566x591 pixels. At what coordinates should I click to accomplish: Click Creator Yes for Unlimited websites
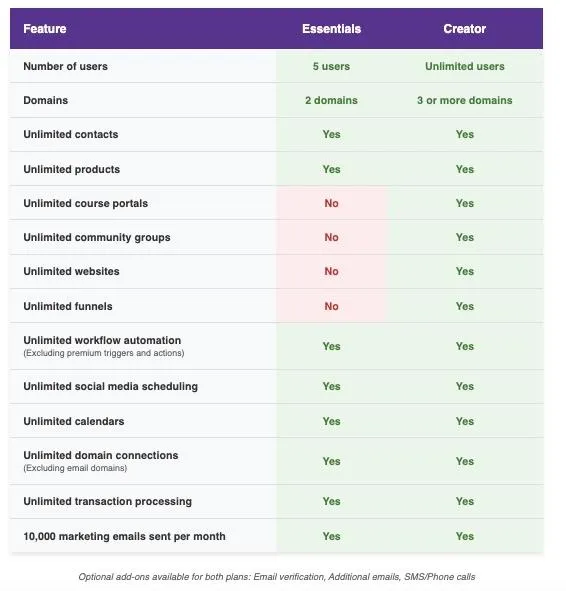[465, 271]
